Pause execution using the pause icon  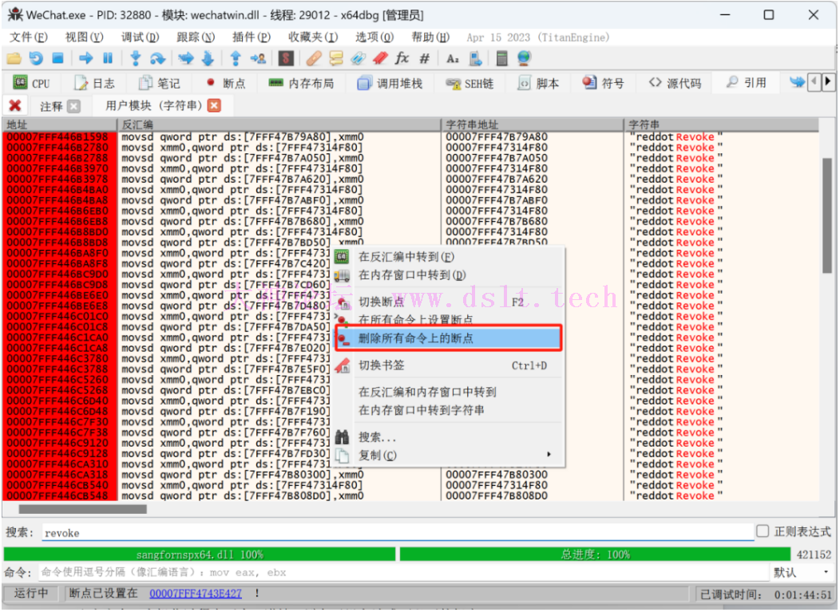point(108,58)
